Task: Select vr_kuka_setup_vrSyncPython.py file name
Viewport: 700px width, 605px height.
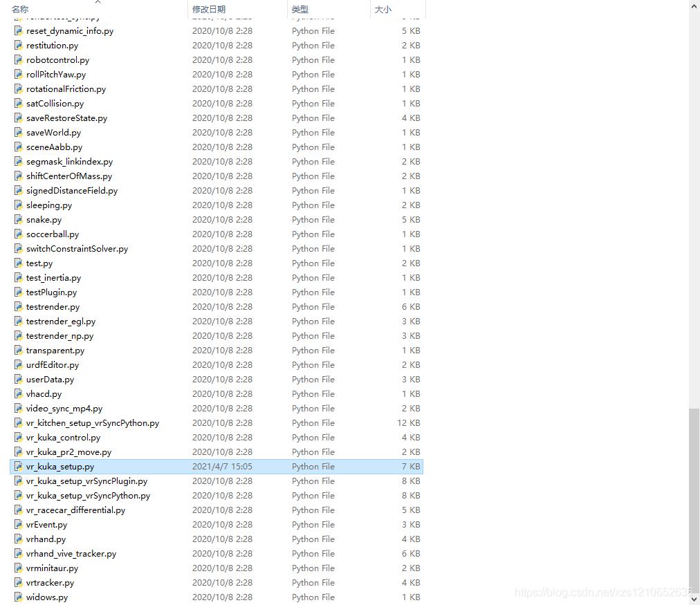Action: (88, 495)
